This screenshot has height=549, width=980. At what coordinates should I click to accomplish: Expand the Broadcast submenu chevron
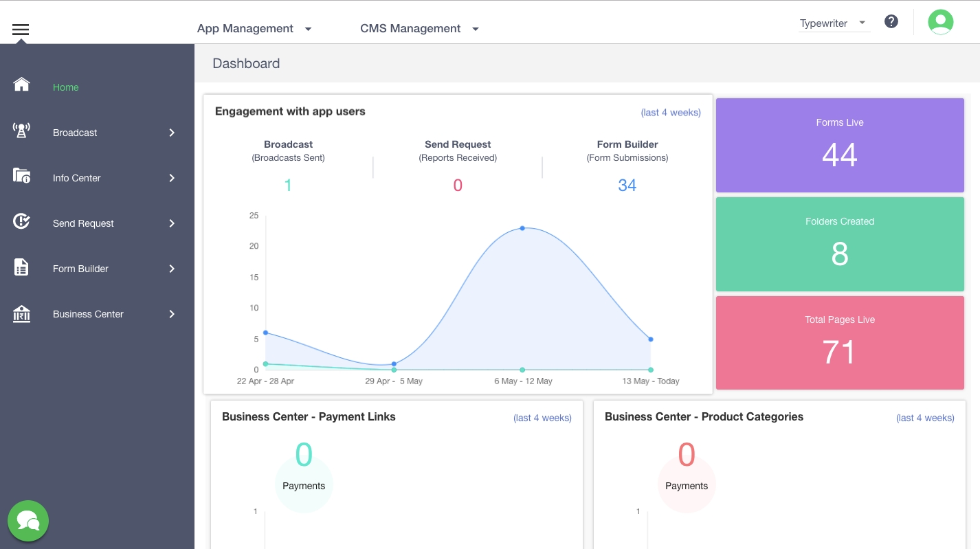[172, 133]
